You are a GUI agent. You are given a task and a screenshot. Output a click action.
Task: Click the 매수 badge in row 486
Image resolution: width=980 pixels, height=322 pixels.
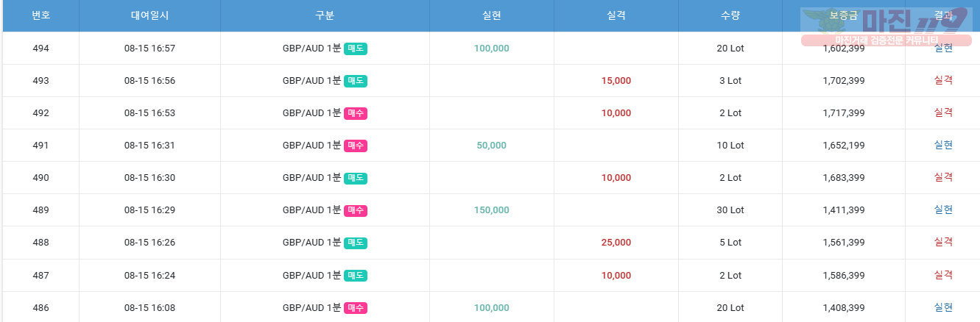click(x=356, y=308)
